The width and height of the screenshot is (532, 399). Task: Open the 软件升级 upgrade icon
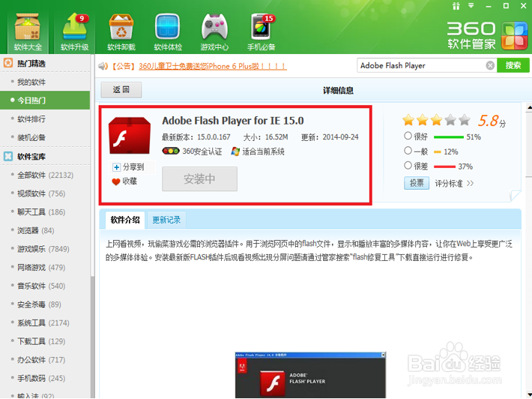(75, 32)
